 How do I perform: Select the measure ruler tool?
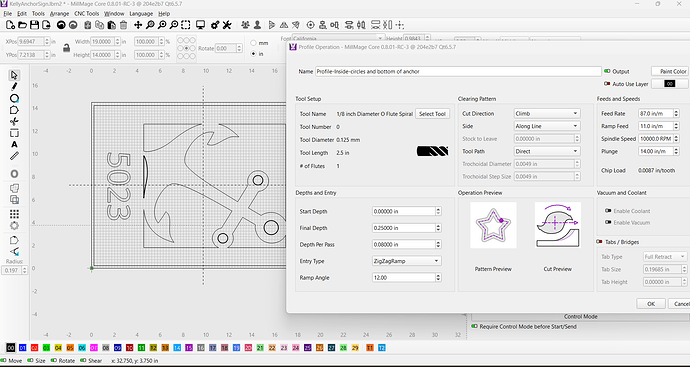click(15, 156)
